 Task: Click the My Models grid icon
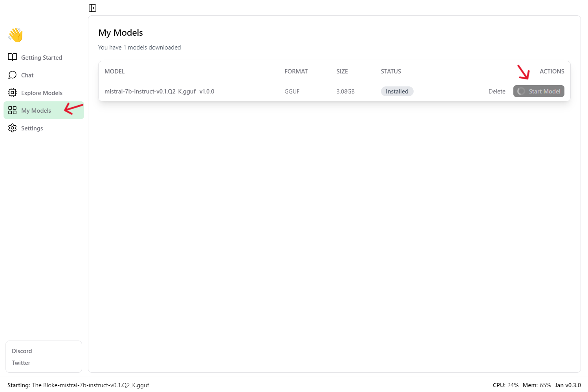(12, 110)
